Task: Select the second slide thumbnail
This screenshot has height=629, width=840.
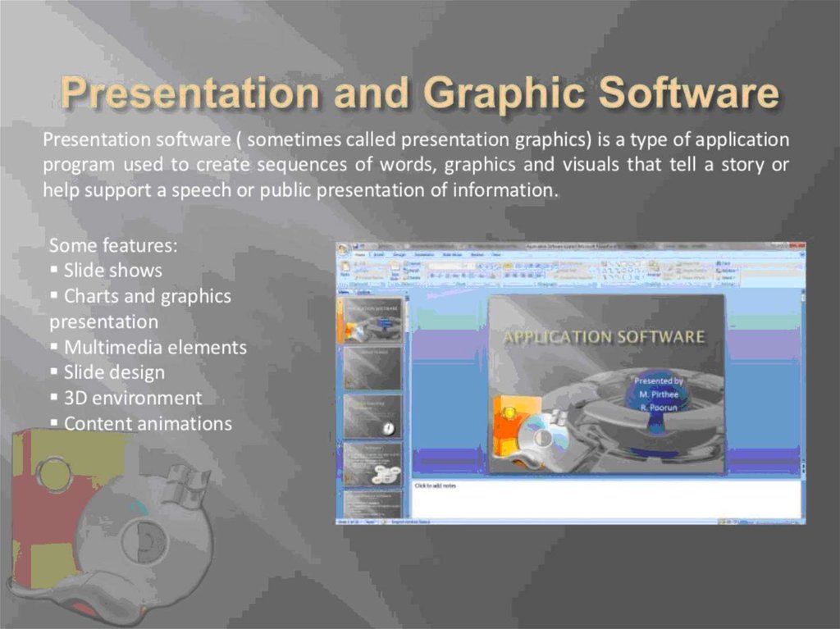Action: [372, 368]
